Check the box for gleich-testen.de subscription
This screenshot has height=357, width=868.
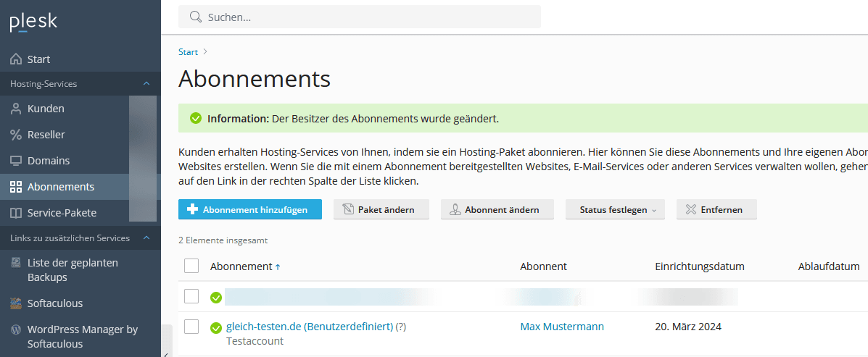pyautogui.click(x=191, y=327)
